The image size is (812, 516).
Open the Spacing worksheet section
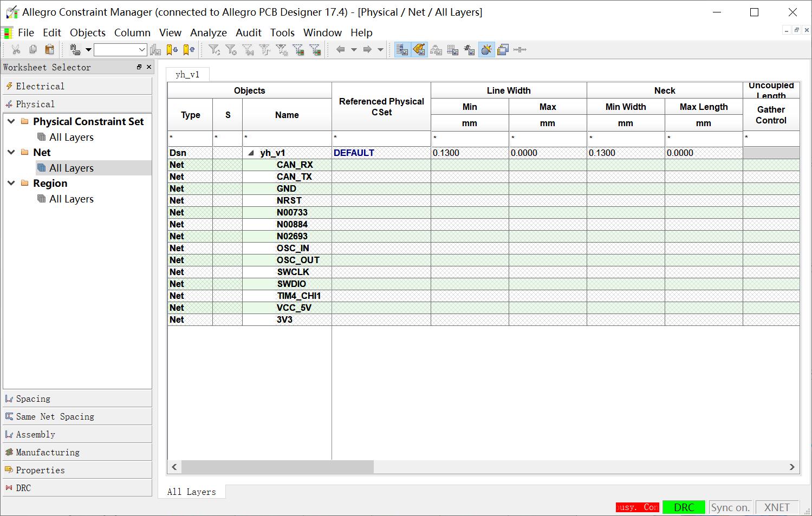(77, 399)
